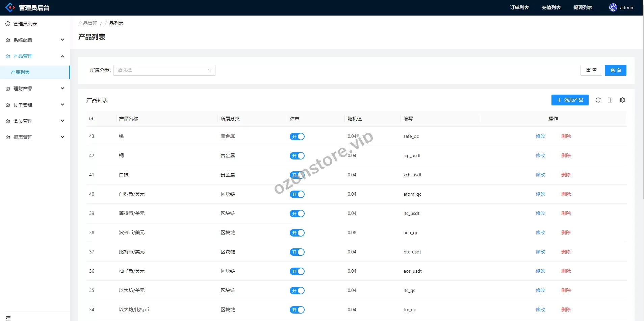Viewport: 644px width, 321px height.
Task: Click the collapse sidebar icon at bottom left
Action: click(x=8, y=318)
